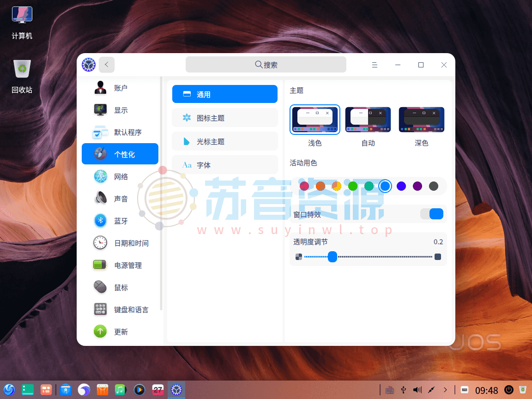Open Bluetooth (蓝牙) settings in the sidebar
The height and width of the screenshot is (399, 532).
[x=122, y=221]
